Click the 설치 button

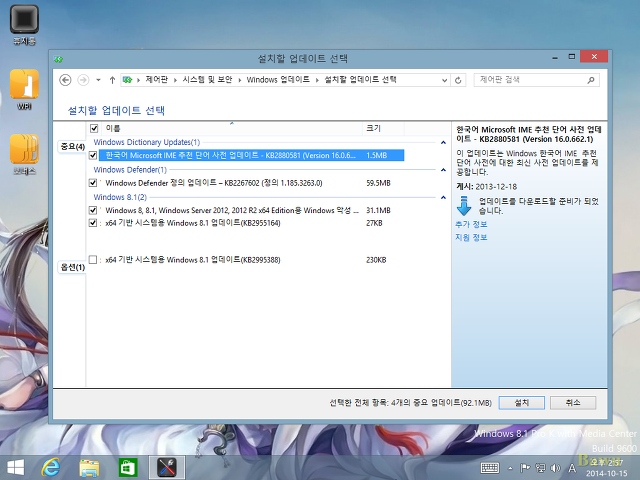(522, 403)
